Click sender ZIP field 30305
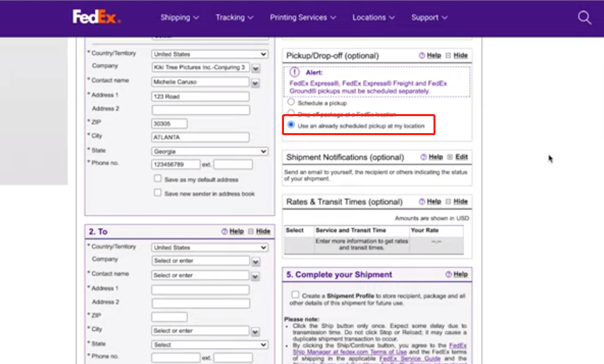604x364 pixels. (169, 124)
